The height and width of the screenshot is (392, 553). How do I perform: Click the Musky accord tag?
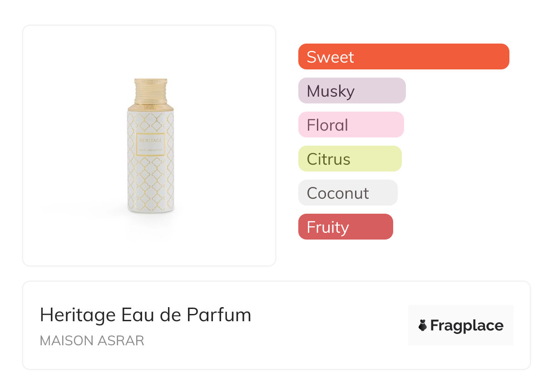[x=351, y=91]
